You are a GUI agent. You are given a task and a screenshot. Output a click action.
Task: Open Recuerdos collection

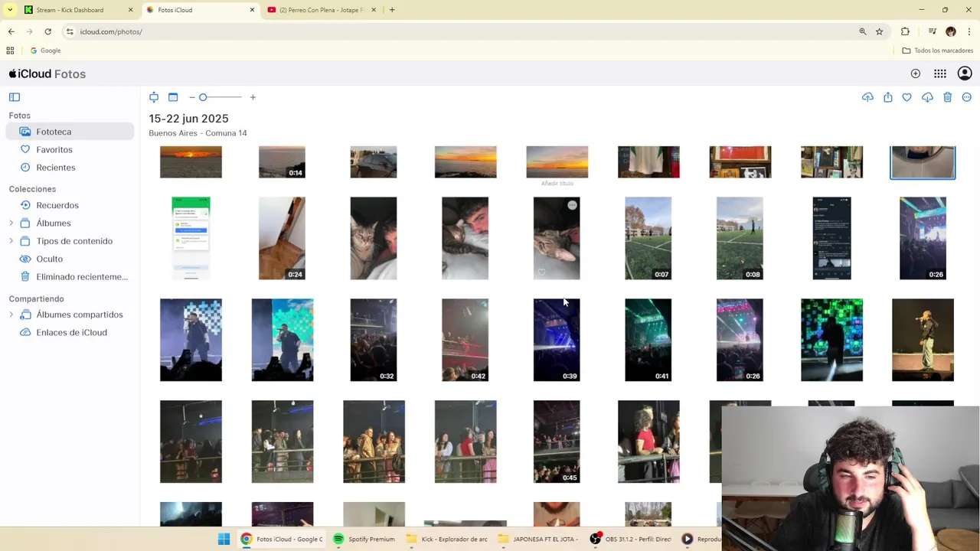pyautogui.click(x=57, y=205)
